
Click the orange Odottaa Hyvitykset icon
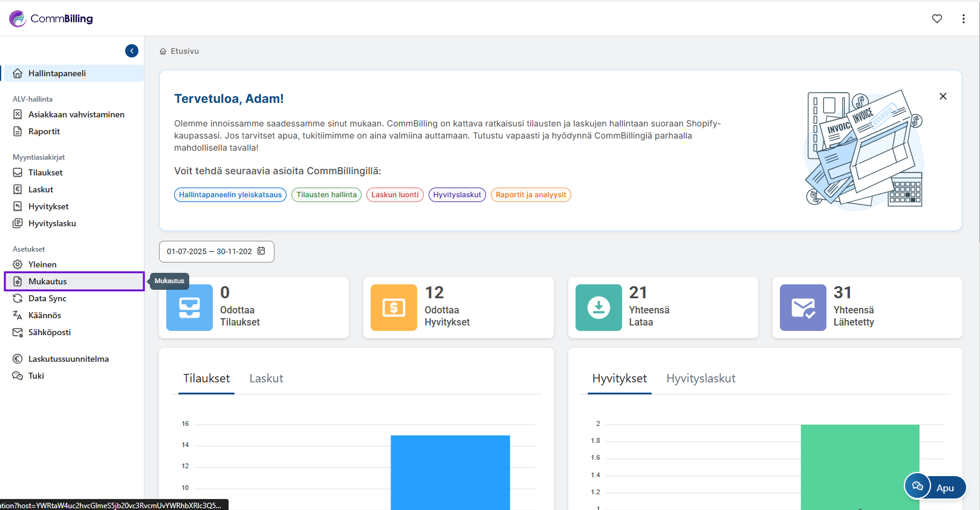(x=394, y=307)
